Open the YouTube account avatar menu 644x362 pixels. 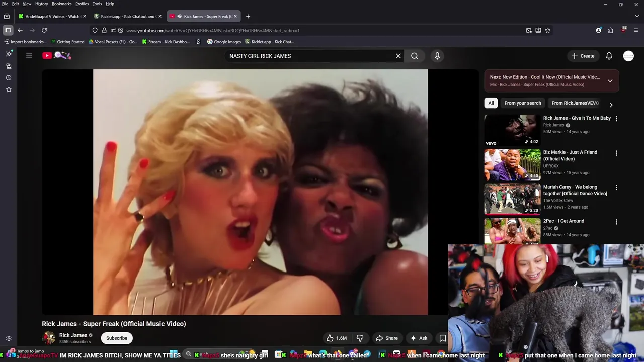(628, 56)
